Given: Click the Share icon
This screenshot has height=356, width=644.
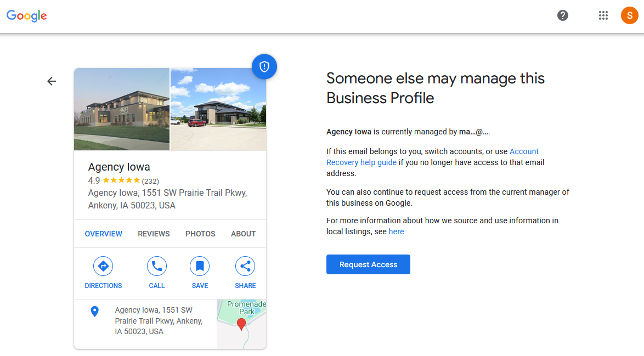Looking at the screenshot, I should [x=245, y=266].
